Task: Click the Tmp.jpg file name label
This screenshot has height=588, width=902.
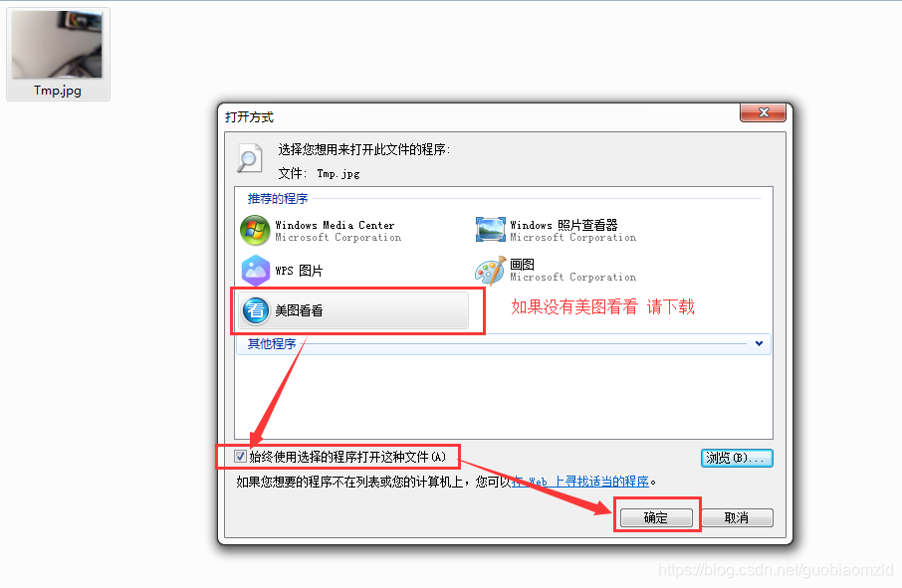Action: 58,91
